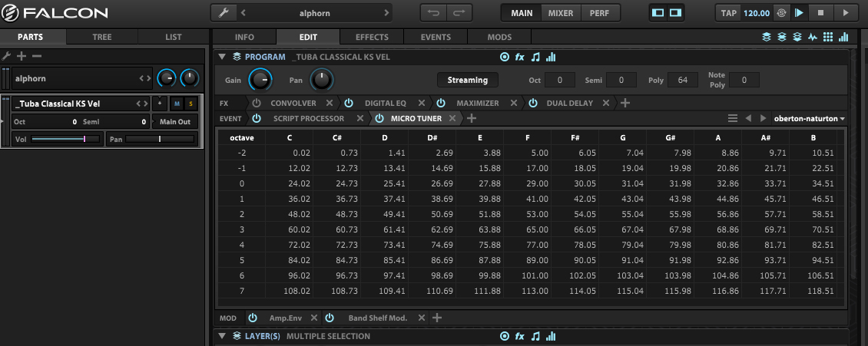This screenshot has width=868, height=346.
Task: Toggle the right sidebar panel
Action: pyautogui.click(x=675, y=13)
